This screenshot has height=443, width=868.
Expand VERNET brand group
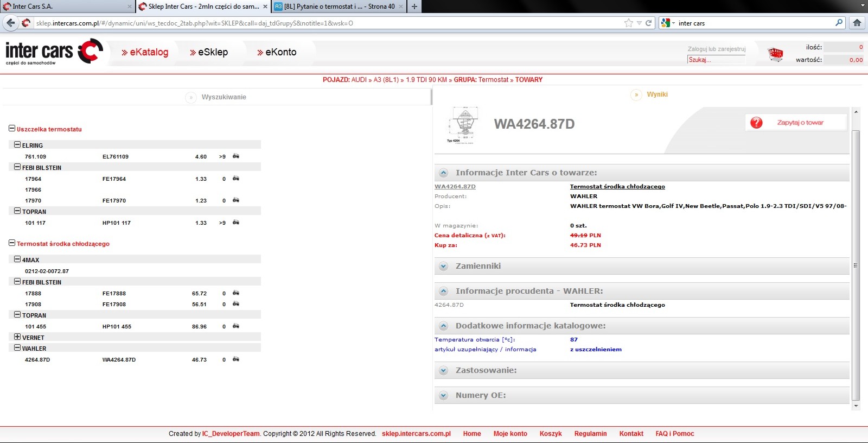pyautogui.click(x=17, y=337)
